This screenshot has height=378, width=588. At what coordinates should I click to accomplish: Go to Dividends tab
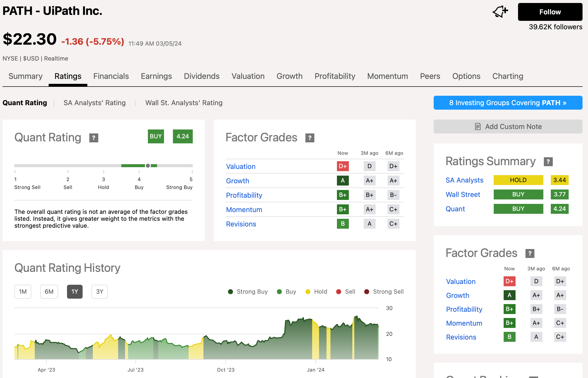coord(202,76)
